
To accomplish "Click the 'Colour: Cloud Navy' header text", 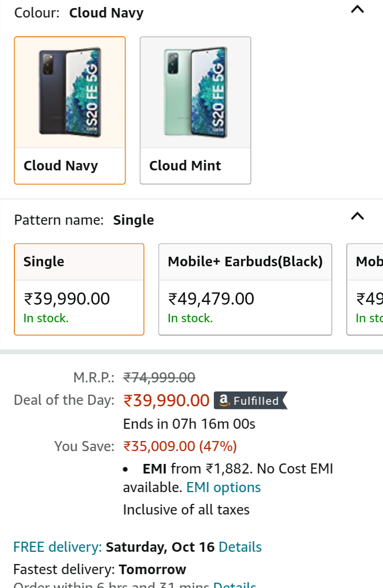I will click(x=79, y=13).
